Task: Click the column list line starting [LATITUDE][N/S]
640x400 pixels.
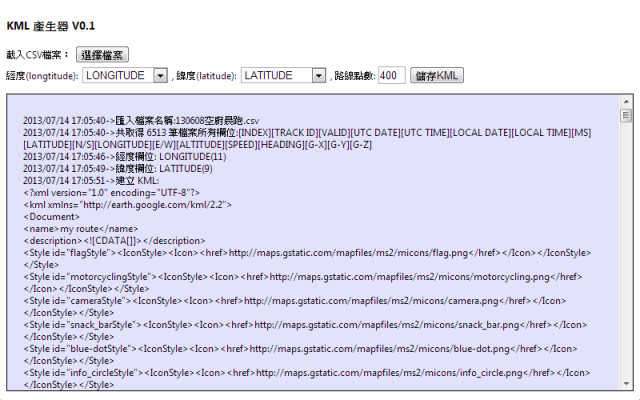Action: tap(198, 145)
